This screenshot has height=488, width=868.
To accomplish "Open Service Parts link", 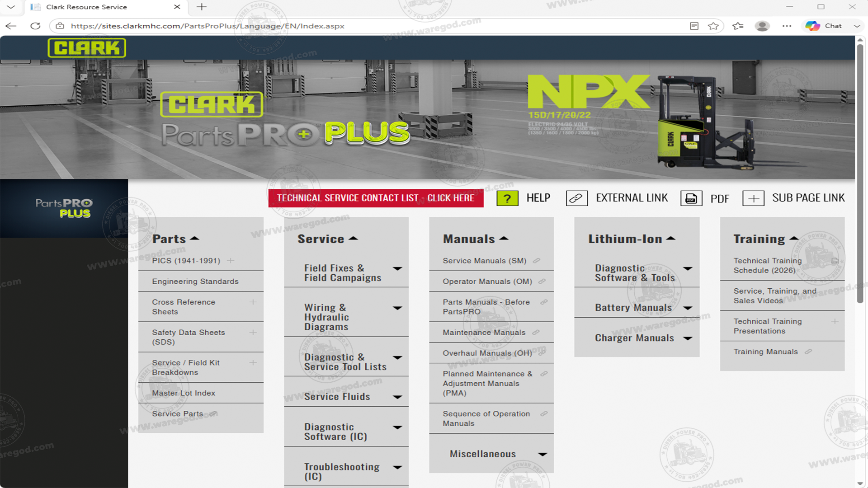I will pyautogui.click(x=178, y=413).
